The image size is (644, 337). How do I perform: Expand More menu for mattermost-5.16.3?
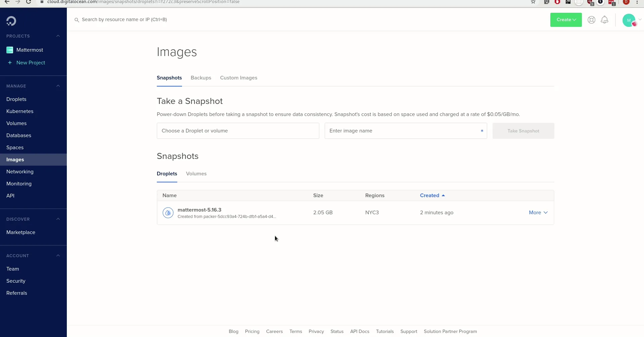coord(538,213)
